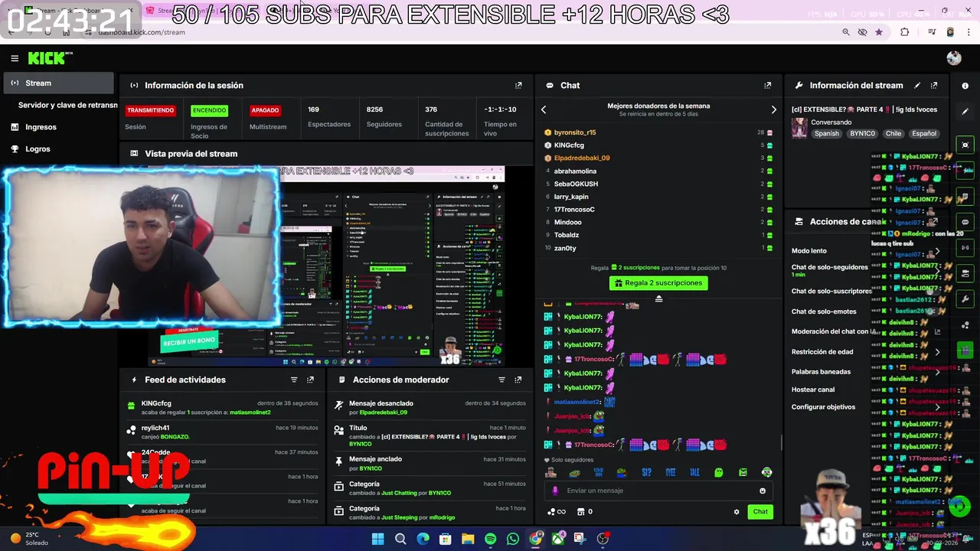
Task: Select byronsito_r15 in top donors list
Action: pyautogui.click(x=575, y=132)
